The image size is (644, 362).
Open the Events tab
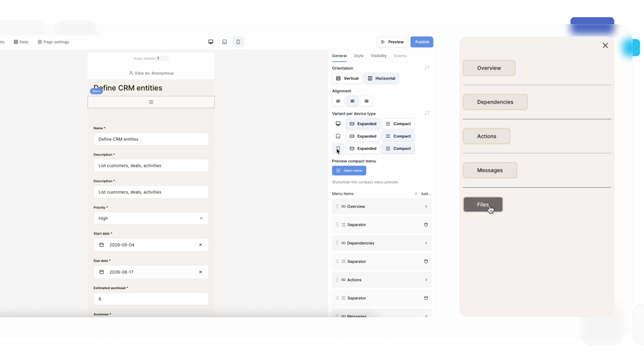(400, 56)
